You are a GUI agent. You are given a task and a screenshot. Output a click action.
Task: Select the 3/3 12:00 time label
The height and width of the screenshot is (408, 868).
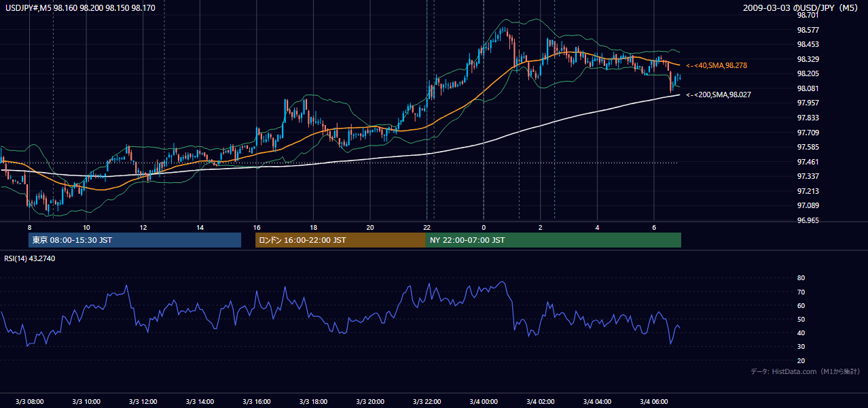143,401
